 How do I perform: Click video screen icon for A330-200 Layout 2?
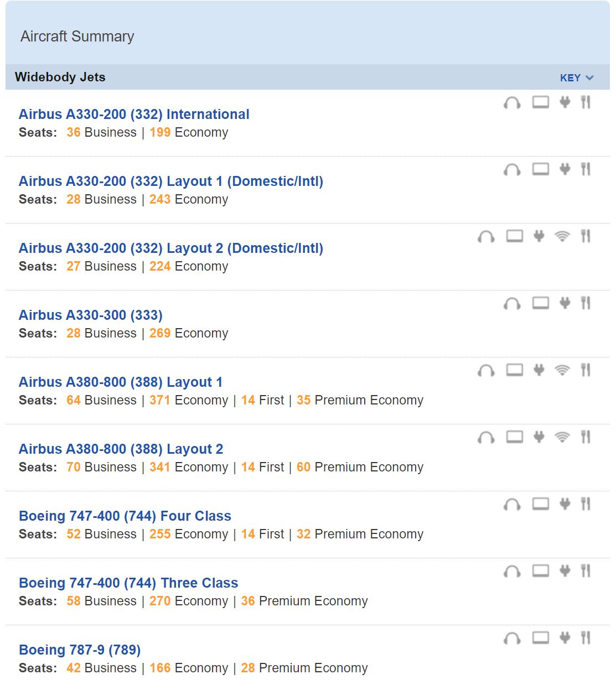515,236
